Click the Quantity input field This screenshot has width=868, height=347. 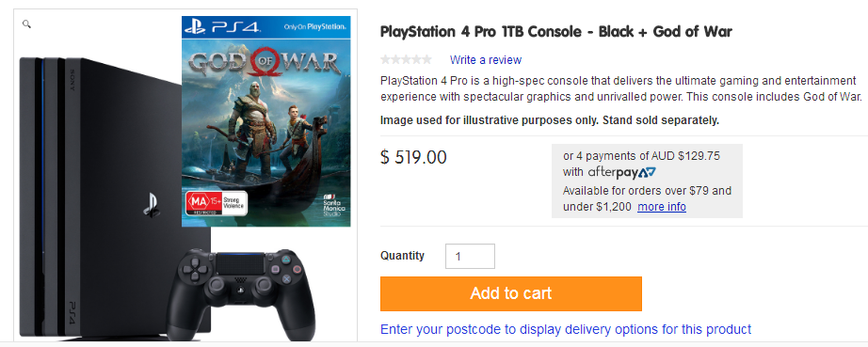(470, 257)
